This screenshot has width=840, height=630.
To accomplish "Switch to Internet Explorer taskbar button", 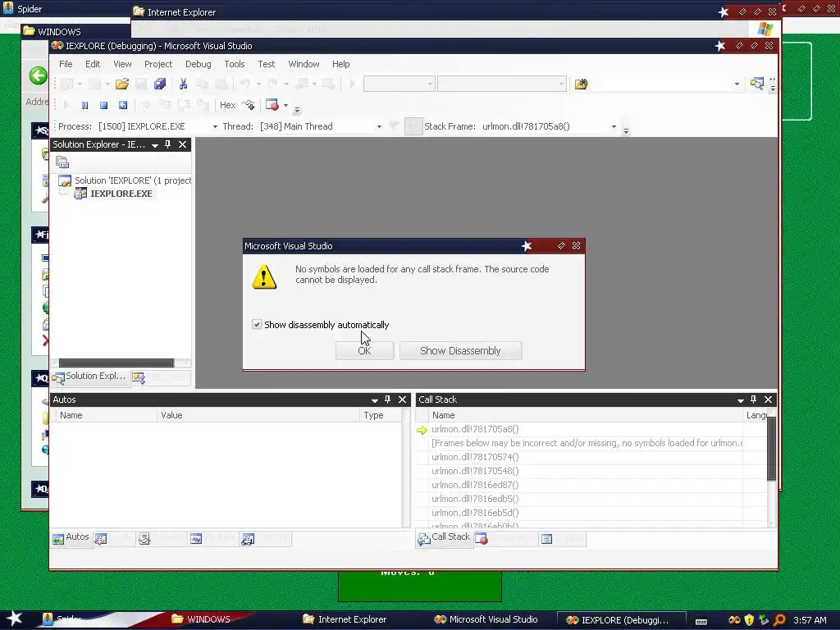I will point(345,619).
